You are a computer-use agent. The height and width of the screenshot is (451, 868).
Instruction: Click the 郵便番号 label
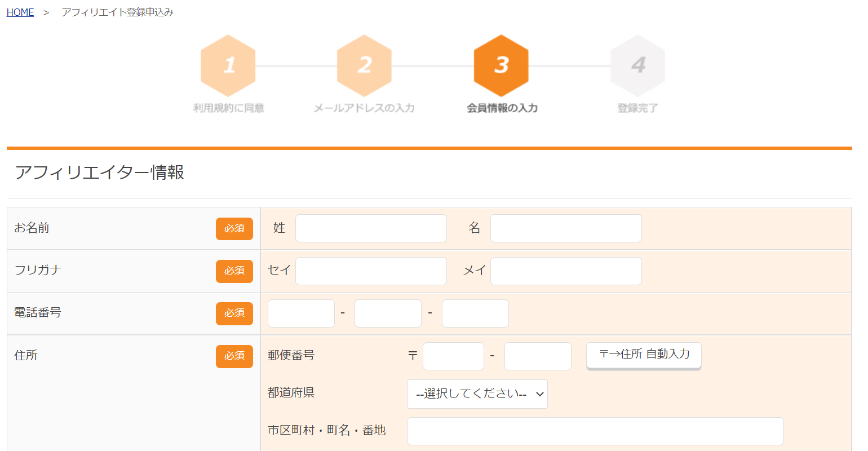click(291, 355)
